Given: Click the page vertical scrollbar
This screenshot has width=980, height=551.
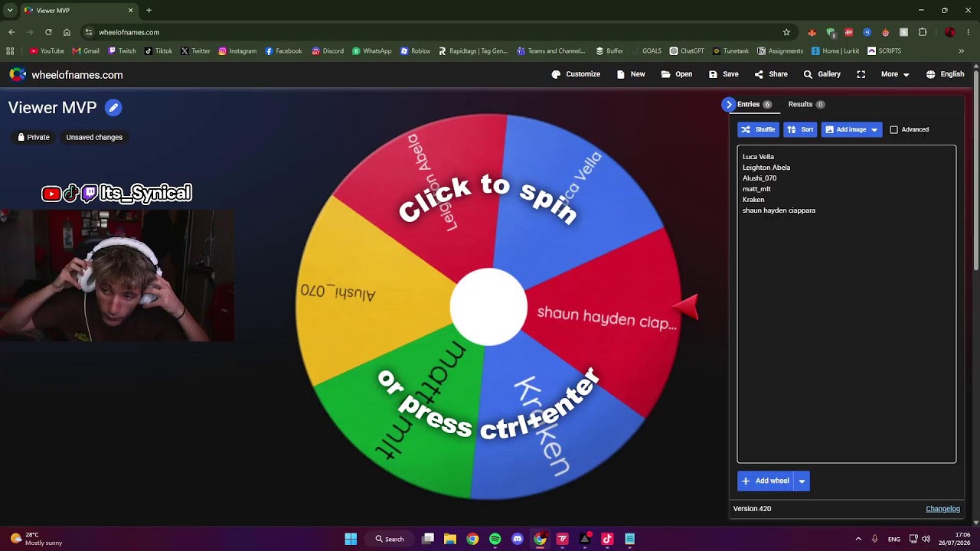Looking at the screenshot, I should [x=975, y=168].
